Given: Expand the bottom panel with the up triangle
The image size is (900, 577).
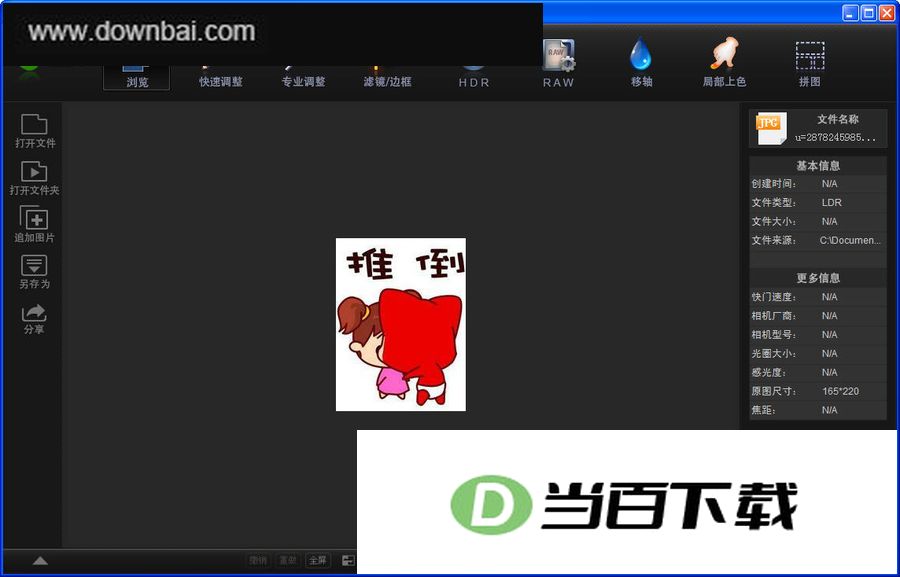Looking at the screenshot, I should [40, 561].
